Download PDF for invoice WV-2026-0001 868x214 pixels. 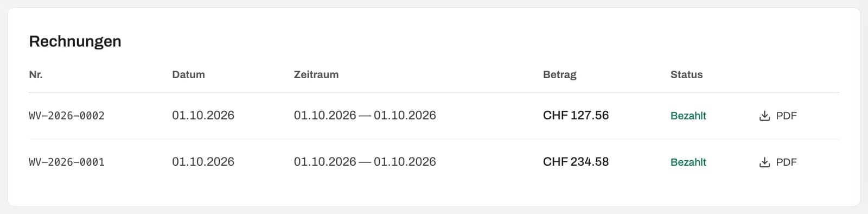coord(778,162)
